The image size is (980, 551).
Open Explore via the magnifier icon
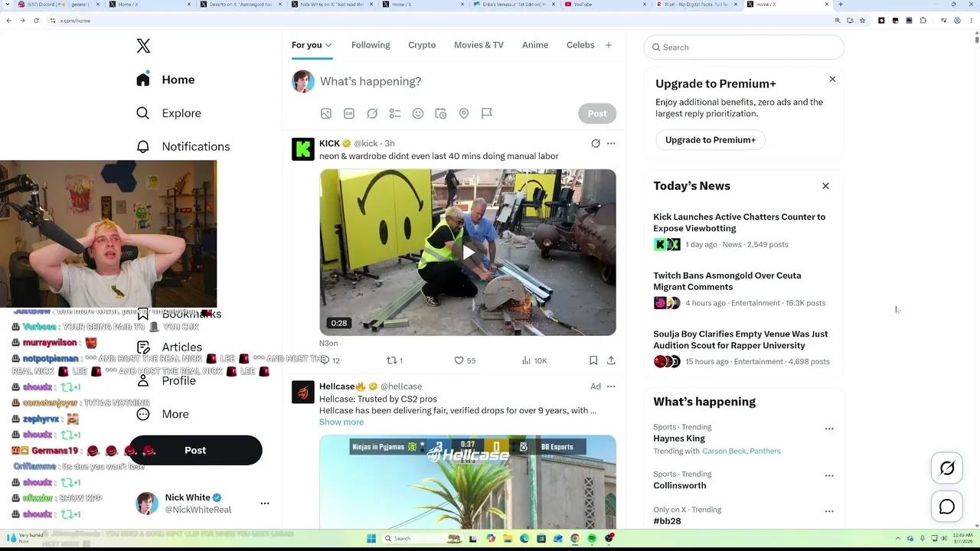click(143, 113)
